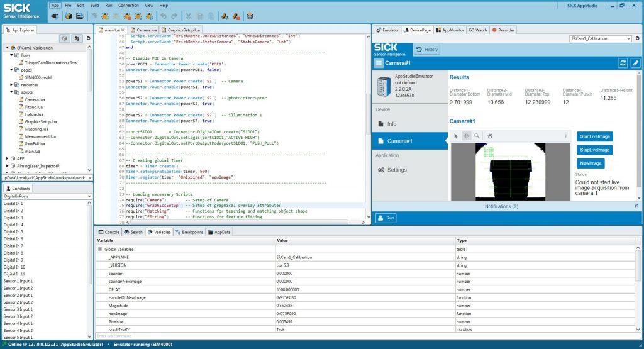644x349 pixels.
Task: Open the hamburger menu beside Camera#1 title
Action: coord(378,63)
